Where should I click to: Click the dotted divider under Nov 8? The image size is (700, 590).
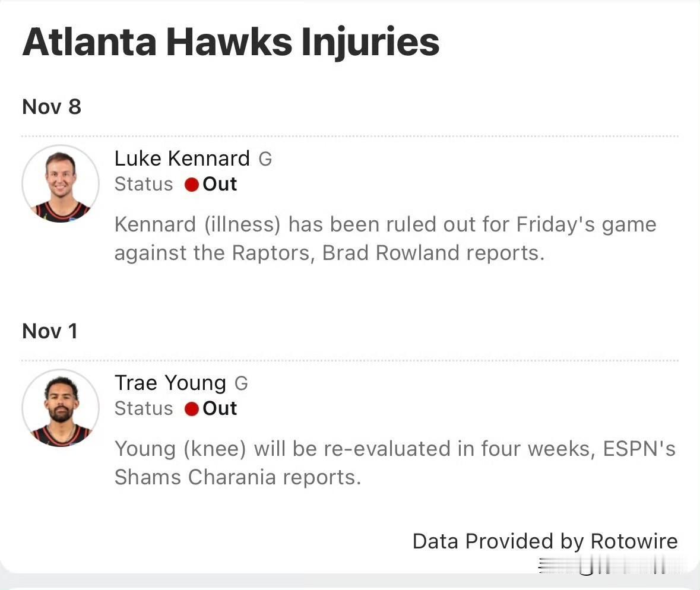coord(350,137)
